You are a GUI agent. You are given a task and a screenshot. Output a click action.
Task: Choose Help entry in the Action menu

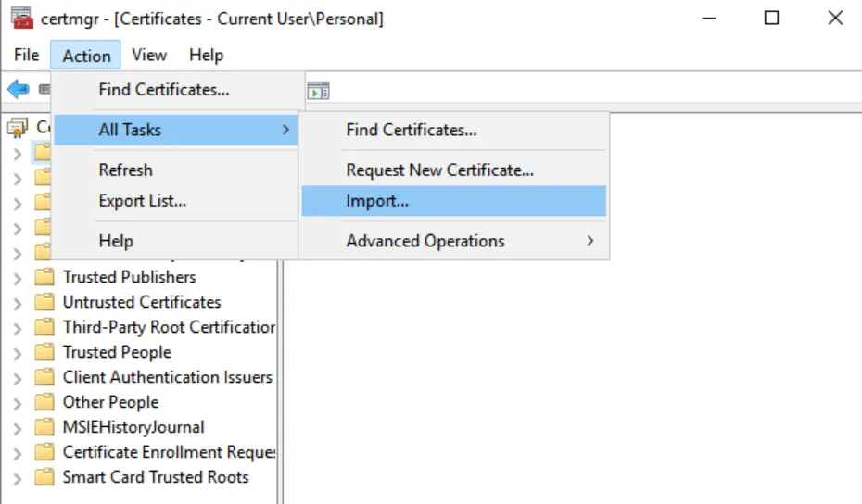coord(176,241)
